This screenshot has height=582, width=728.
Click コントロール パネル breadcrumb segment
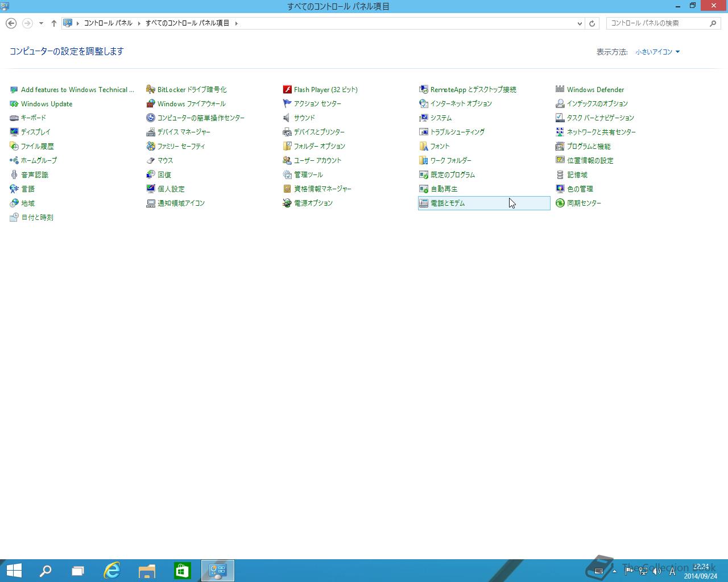[108, 23]
